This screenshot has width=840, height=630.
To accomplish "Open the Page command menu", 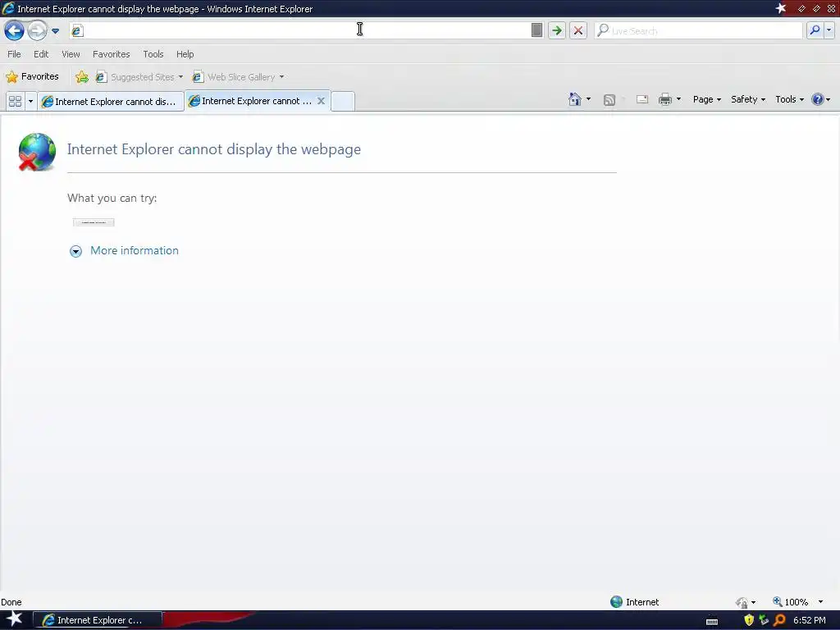I will click(706, 99).
